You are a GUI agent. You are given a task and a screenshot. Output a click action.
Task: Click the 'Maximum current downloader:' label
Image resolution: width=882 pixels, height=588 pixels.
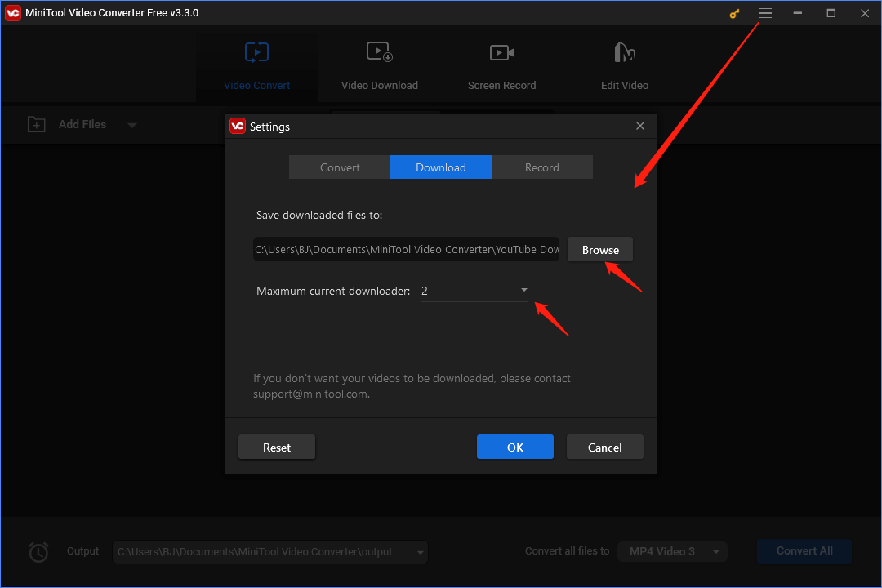point(333,291)
